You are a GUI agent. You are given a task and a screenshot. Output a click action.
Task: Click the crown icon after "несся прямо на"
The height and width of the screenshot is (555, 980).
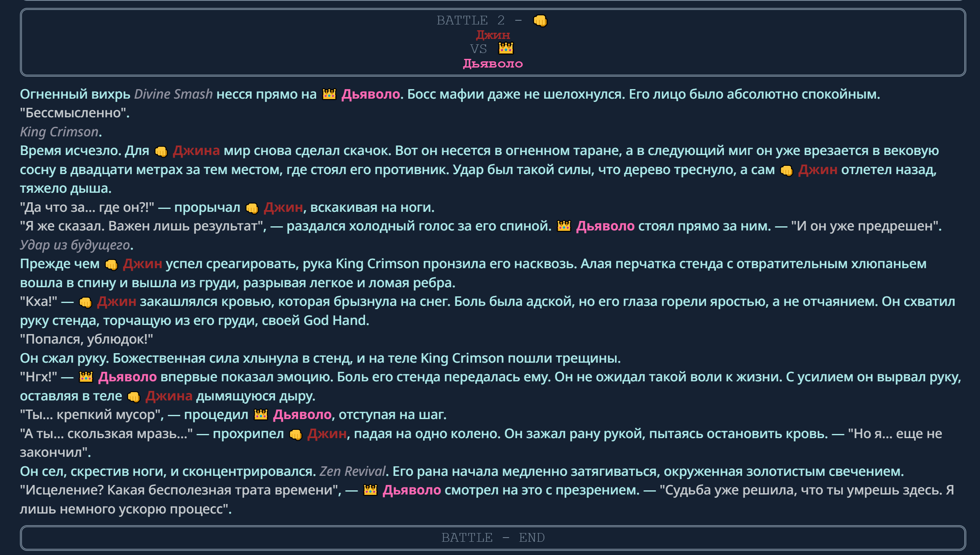tap(329, 95)
